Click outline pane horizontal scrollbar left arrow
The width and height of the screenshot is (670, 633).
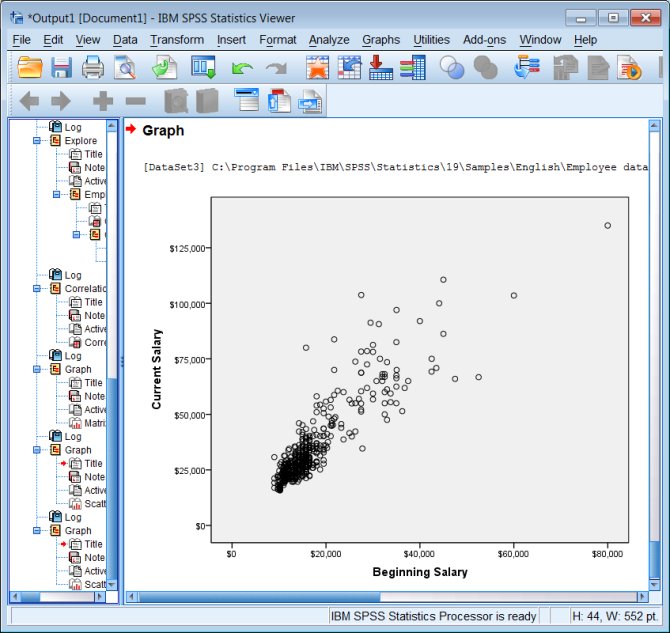pos(15,596)
